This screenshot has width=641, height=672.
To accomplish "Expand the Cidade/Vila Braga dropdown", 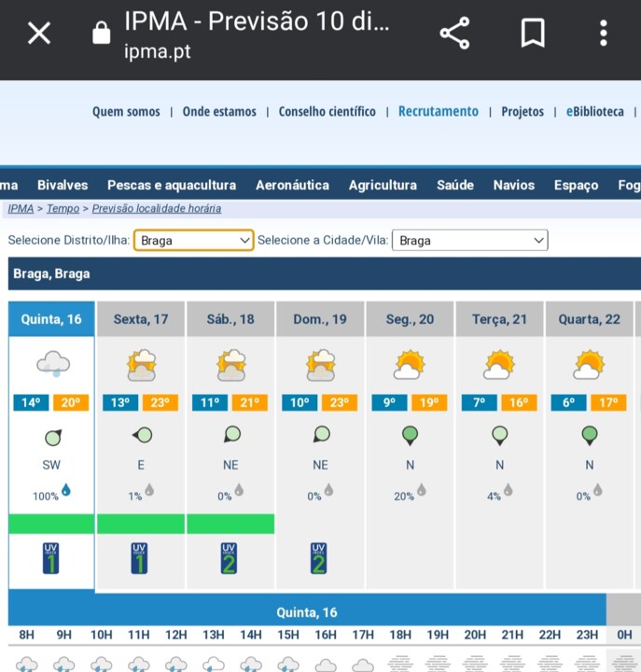I will [x=469, y=240].
